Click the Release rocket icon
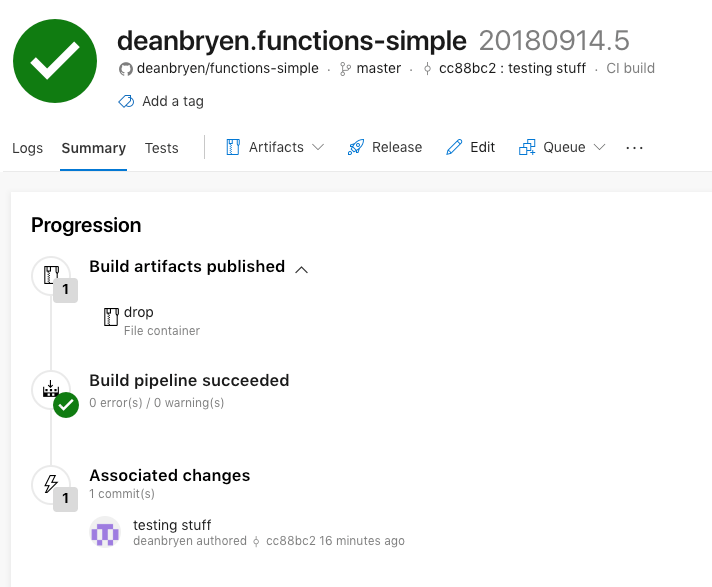 pyautogui.click(x=356, y=147)
